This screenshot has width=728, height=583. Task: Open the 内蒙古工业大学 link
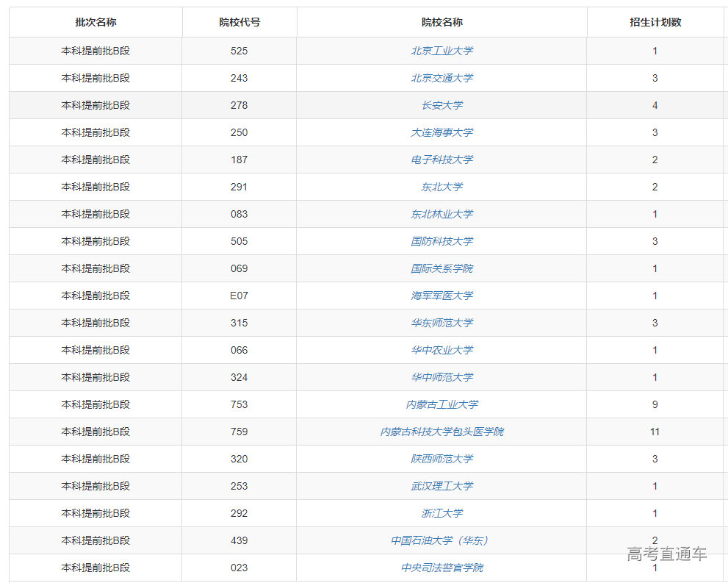point(442,404)
